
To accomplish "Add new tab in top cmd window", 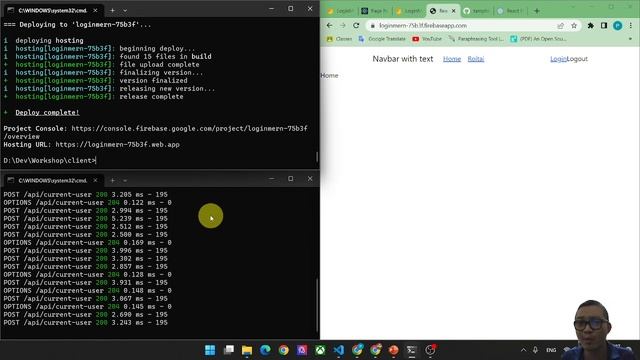I will coord(112,10).
